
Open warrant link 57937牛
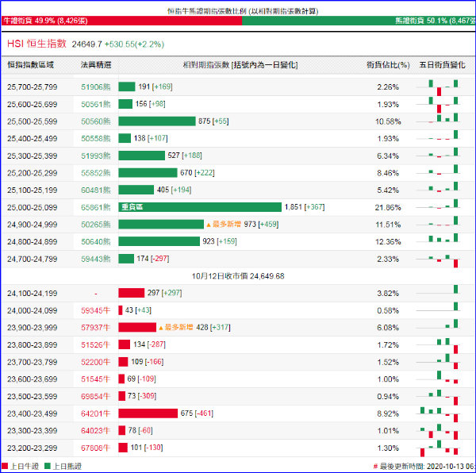(95, 328)
